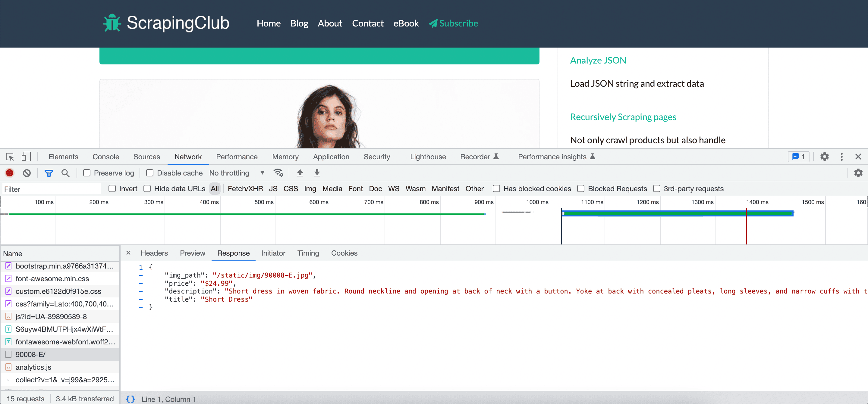Open network search magnifier icon

(65, 173)
